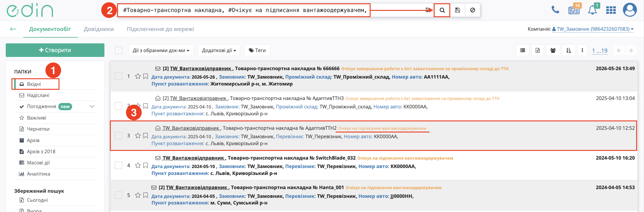Expand the Погодження folder chevron

[92, 106]
